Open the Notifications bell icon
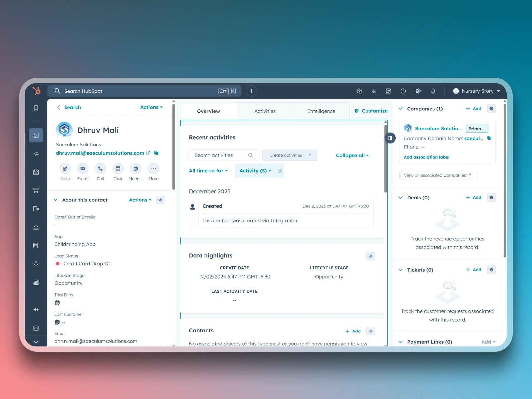 tap(433, 91)
